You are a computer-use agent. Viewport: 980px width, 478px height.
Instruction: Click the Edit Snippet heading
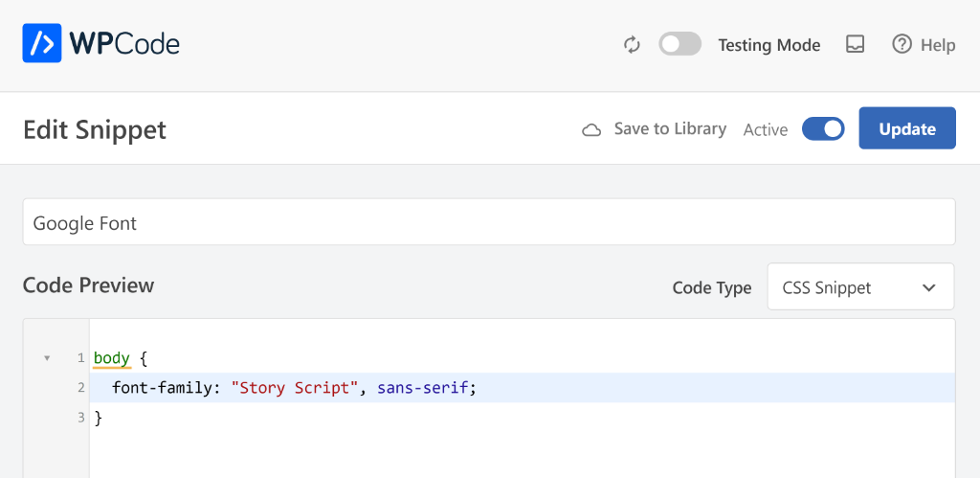[95, 130]
